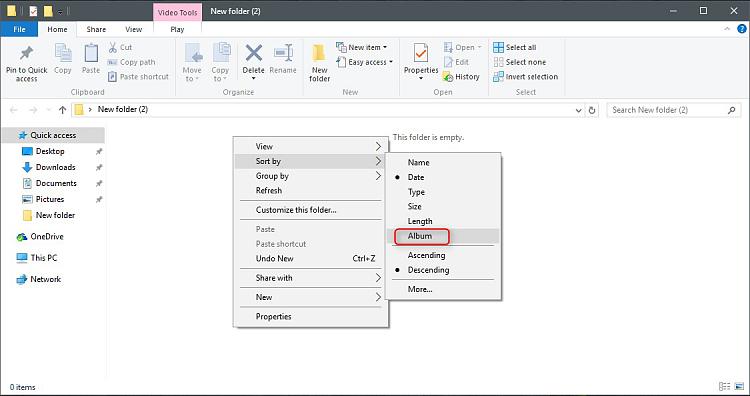Click the Move to icon
This screenshot has width=750, height=396.
pos(193,53)
